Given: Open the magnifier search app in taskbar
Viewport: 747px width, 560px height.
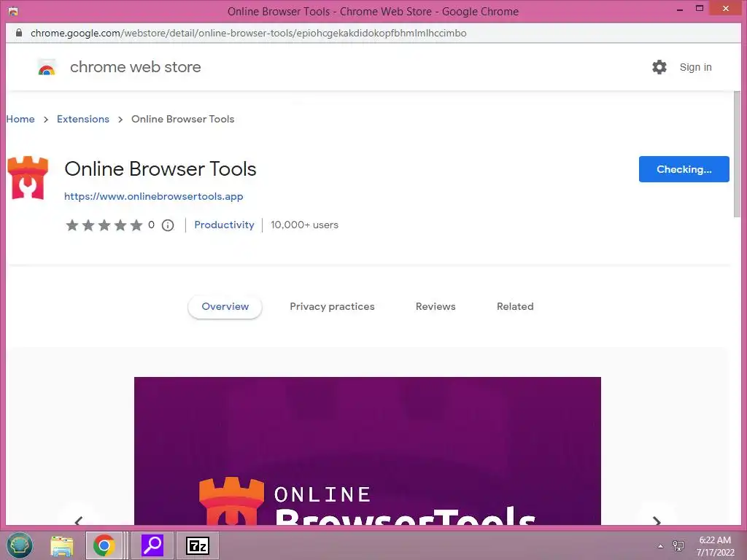Looking at the screenshot, I should pos(152,545).
